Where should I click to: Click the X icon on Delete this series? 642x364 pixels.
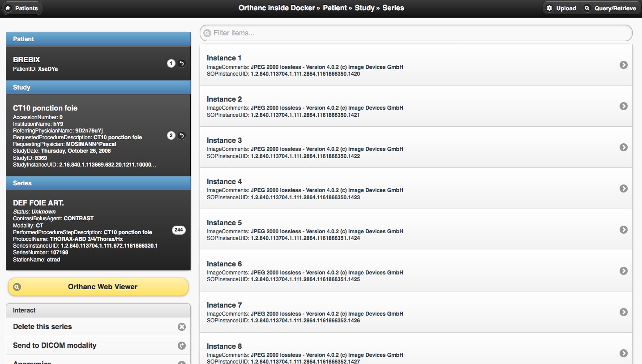click(x=181, y=327)
